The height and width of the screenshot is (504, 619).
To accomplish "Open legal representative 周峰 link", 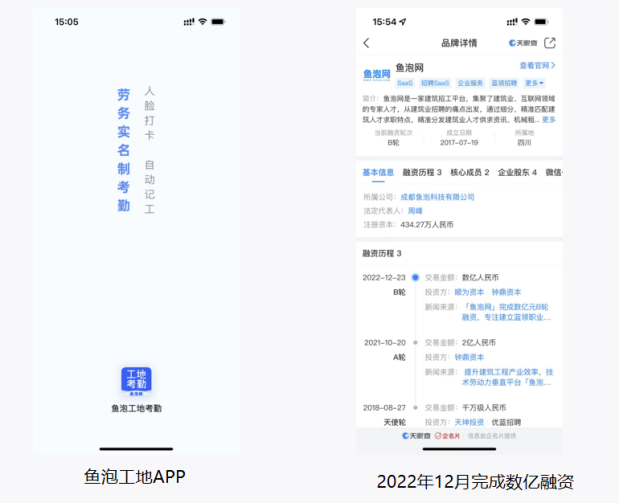I will (415, 211).
